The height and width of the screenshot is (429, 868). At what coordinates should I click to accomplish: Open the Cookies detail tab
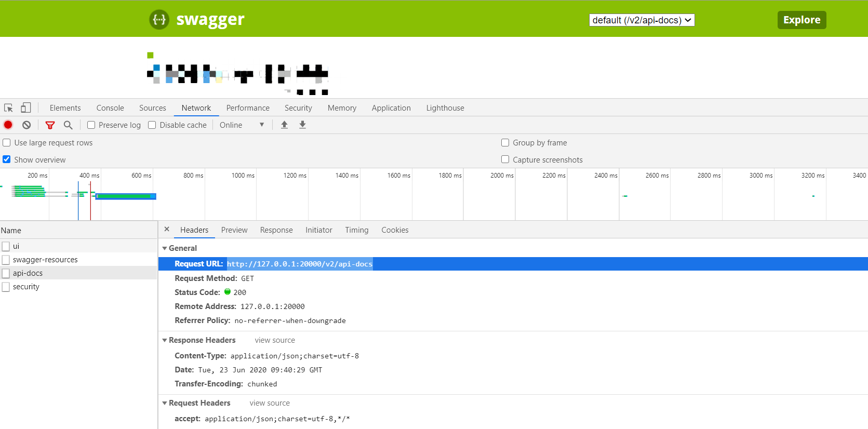point(395,230)
